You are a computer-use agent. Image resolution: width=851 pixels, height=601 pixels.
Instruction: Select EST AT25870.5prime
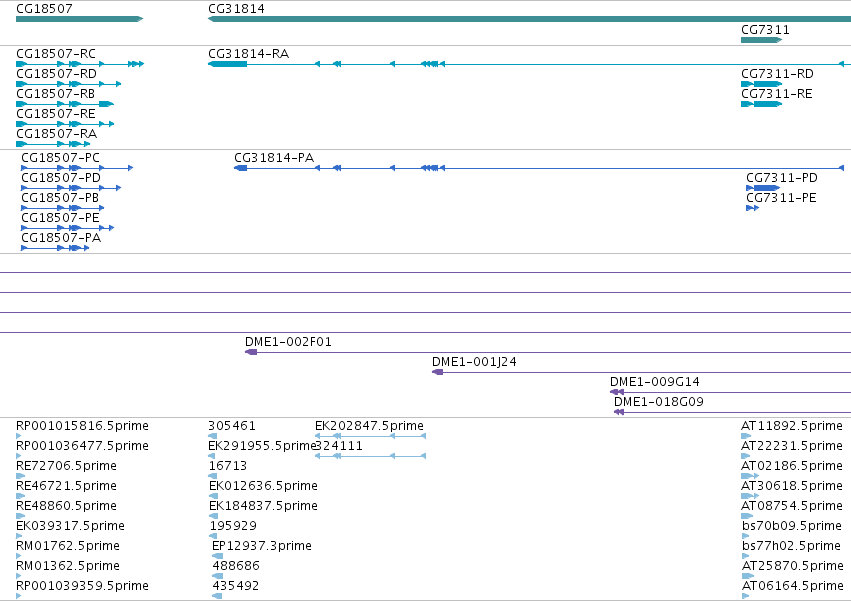(792, 566)
